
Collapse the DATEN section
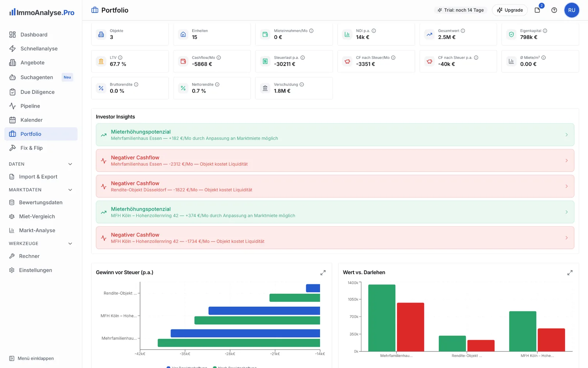(x=70, y=164)
